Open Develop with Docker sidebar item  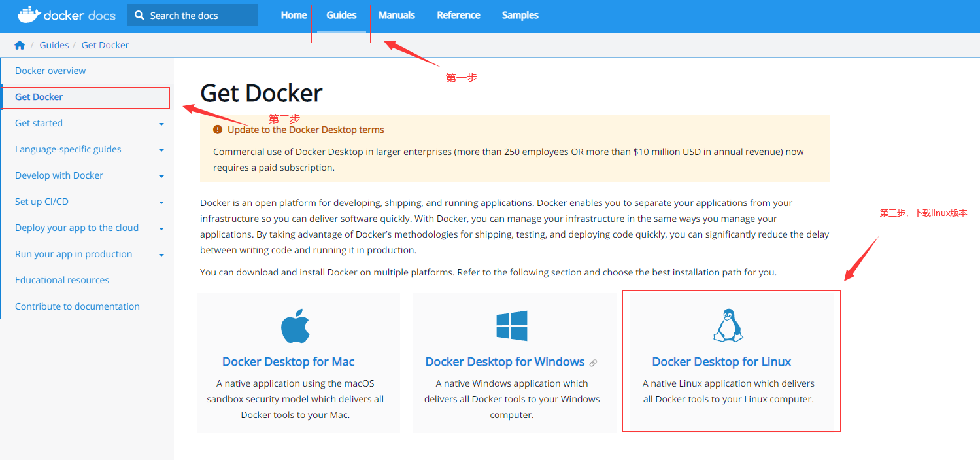pyautogui.click(x=59, y=175)
